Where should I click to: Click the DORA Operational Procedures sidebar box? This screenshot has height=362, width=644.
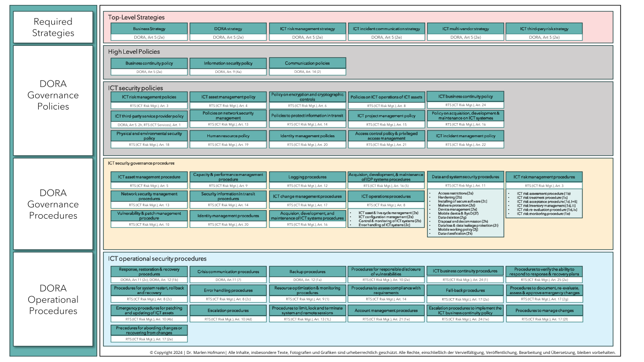tap(53, 299)
